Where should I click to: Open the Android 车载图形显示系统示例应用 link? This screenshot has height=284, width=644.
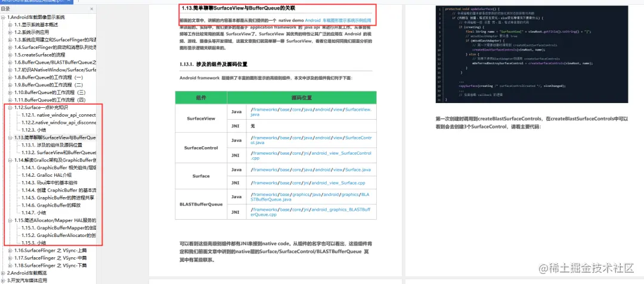click(x=338, y=20)
